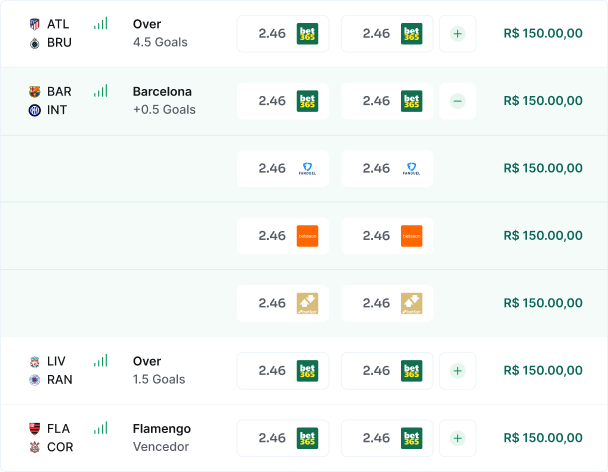Click R$ 150.00,00 amount in Betsson row
This screenshot has height=472, width=608.
(x=543, y=236)
